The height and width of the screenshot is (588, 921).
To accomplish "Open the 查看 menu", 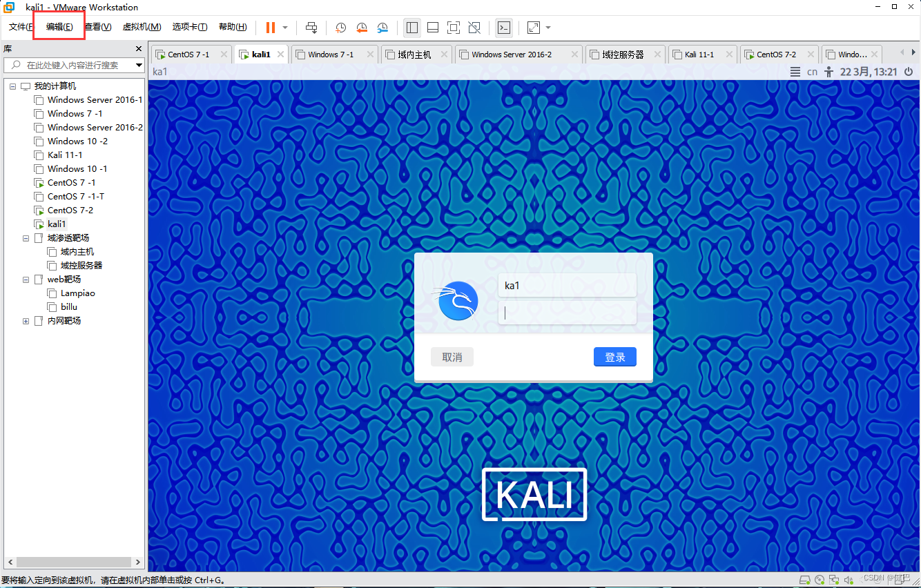I will (x=97, y=27).
